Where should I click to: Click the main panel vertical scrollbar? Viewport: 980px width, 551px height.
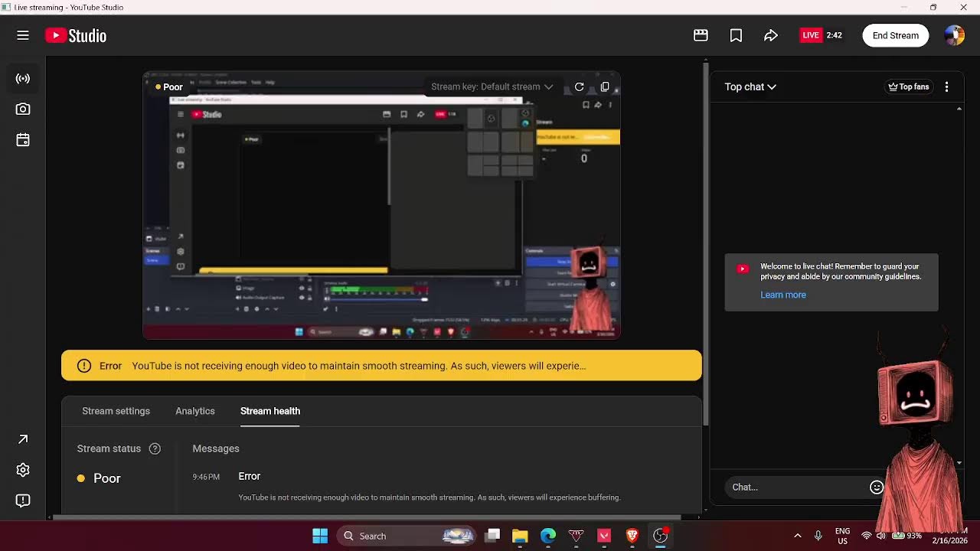click(x=706, y=245)
